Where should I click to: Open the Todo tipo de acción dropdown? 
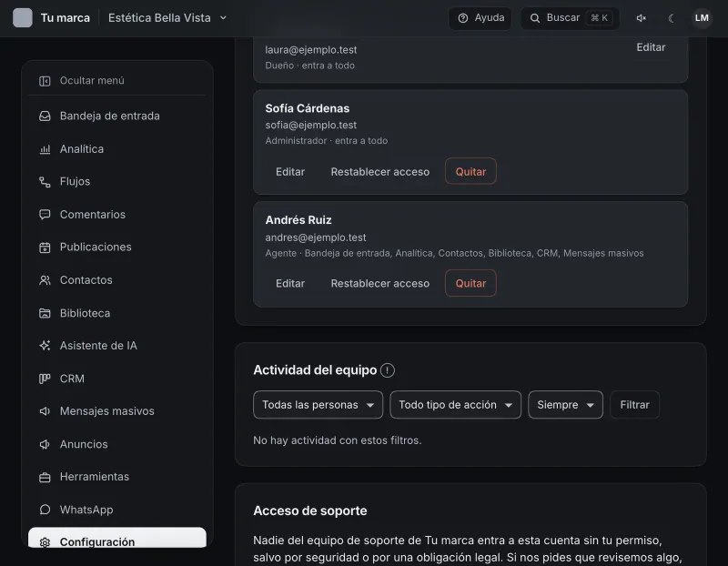(456, 405)
